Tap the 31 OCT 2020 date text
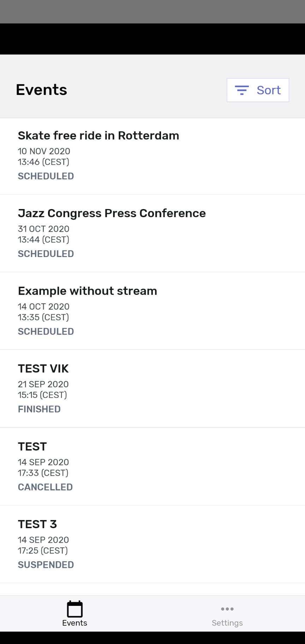Screen dimensions: 305x644 coord(44,229)
